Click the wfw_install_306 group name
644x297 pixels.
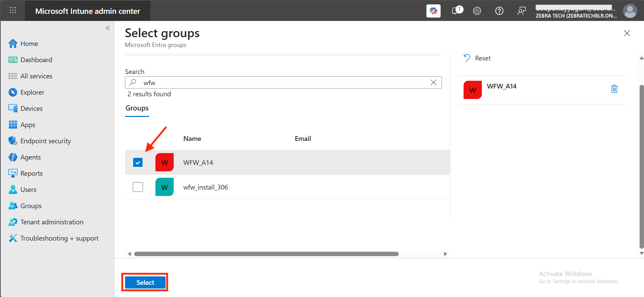pyautogui.click(x=206, y=187)
